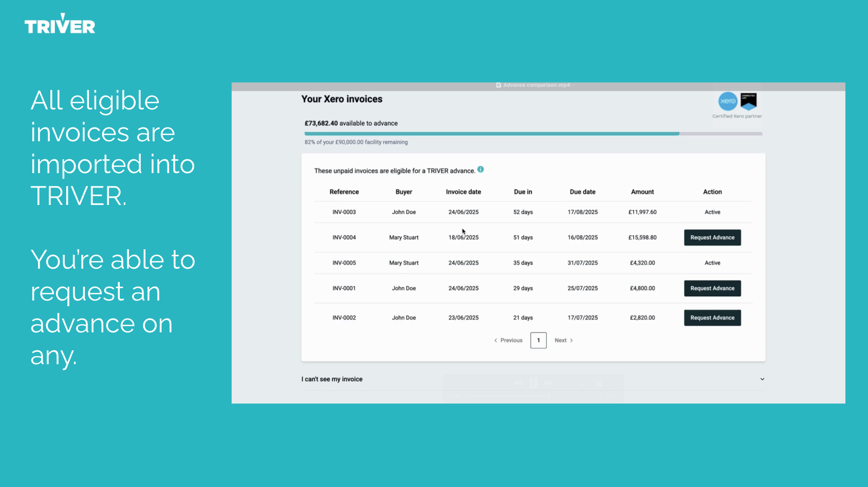Screen dimensions: 868x487
Task: Request Advance for invoice INV-0002
Action: pos(712,317)
